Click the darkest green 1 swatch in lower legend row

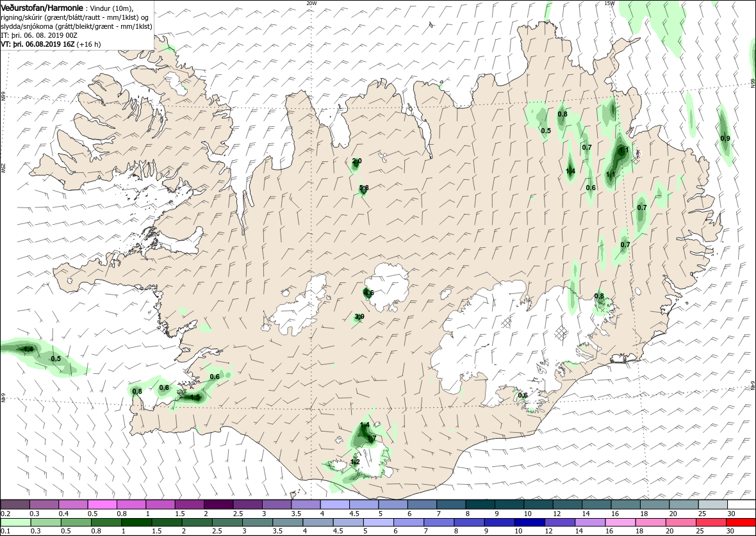click(x=136, y=523)
